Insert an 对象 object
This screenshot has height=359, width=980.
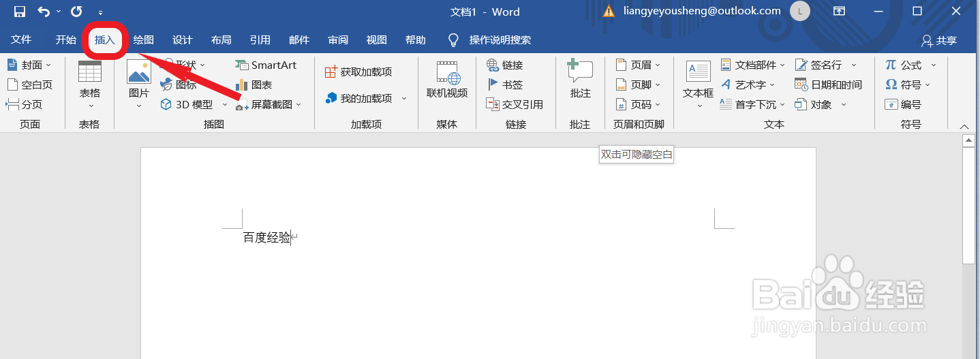(x=814, y=104)
